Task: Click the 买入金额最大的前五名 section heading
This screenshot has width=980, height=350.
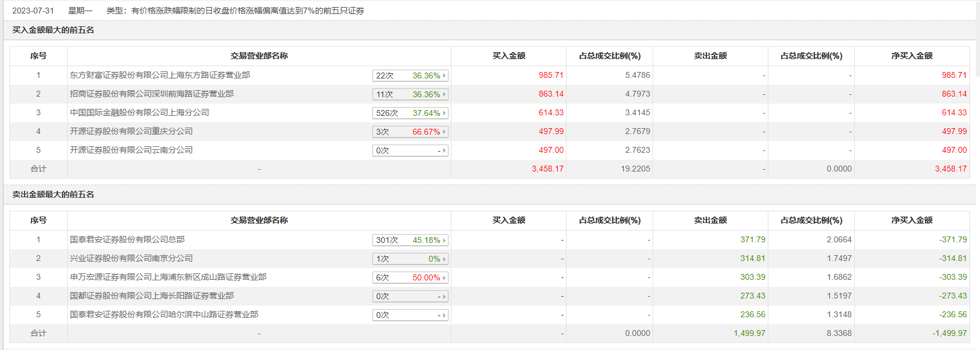Action: [x=53, y=30]
